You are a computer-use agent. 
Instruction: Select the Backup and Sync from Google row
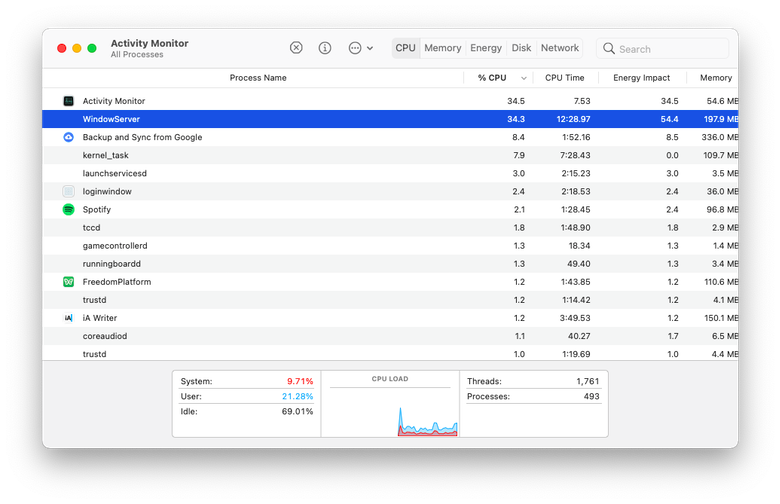click(x=390, y=137)
